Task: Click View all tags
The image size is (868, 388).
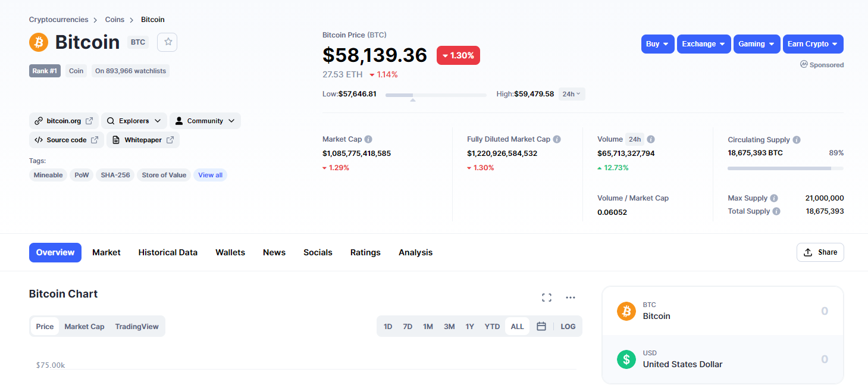Action: pyautogui.click(x=210, y=175)
